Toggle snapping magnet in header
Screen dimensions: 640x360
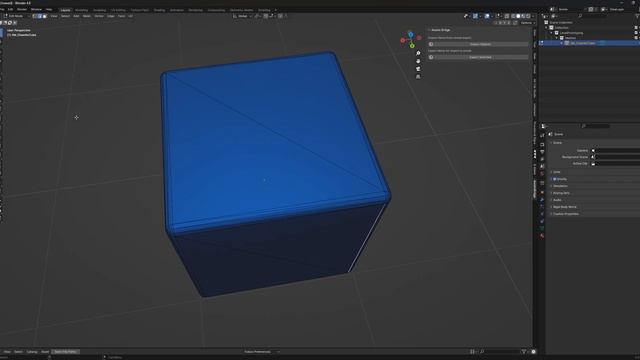(265, 16)
